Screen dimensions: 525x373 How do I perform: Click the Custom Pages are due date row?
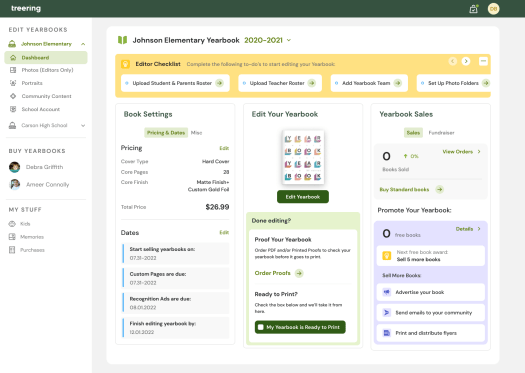click(176, 278)
